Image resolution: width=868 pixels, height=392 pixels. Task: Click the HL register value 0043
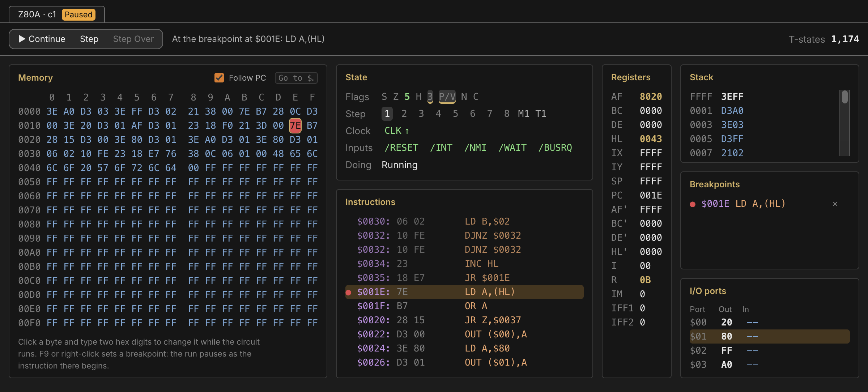(x=651, y=139)
